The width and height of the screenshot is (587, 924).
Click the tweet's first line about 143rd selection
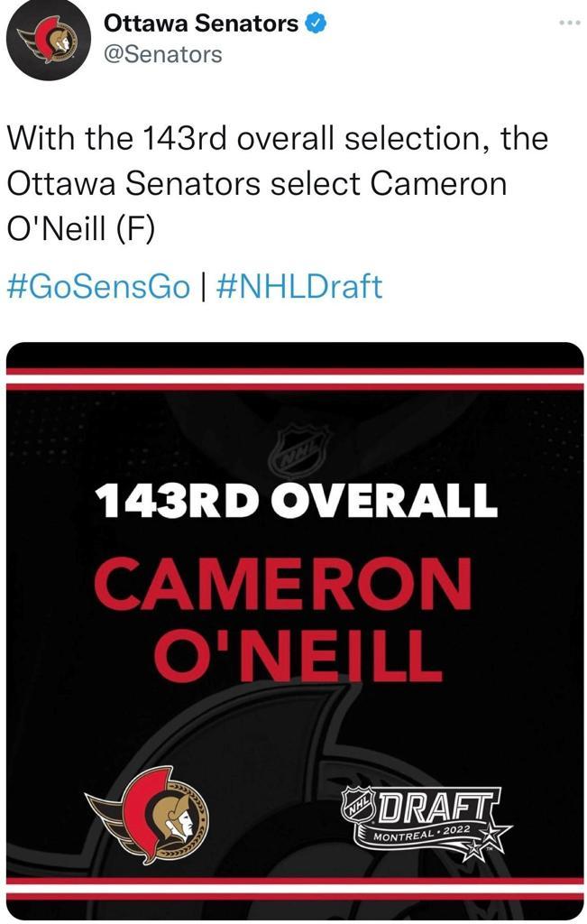(277, 140)
